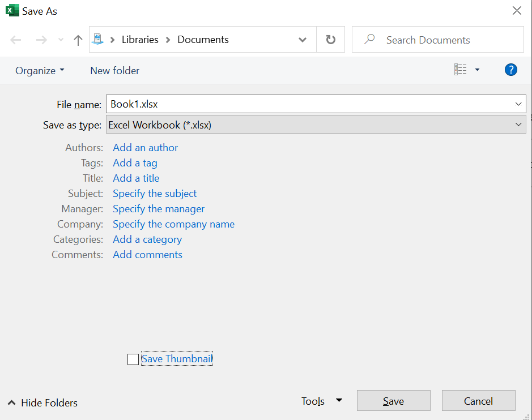
Task: Change the file list view layout
Action: tap(460, 69)
